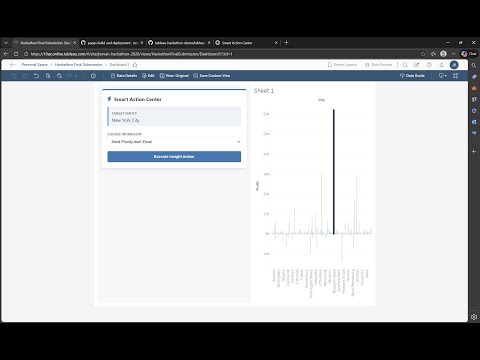
Task: Click the Sheet 1 title
Action: coord(264,91)
